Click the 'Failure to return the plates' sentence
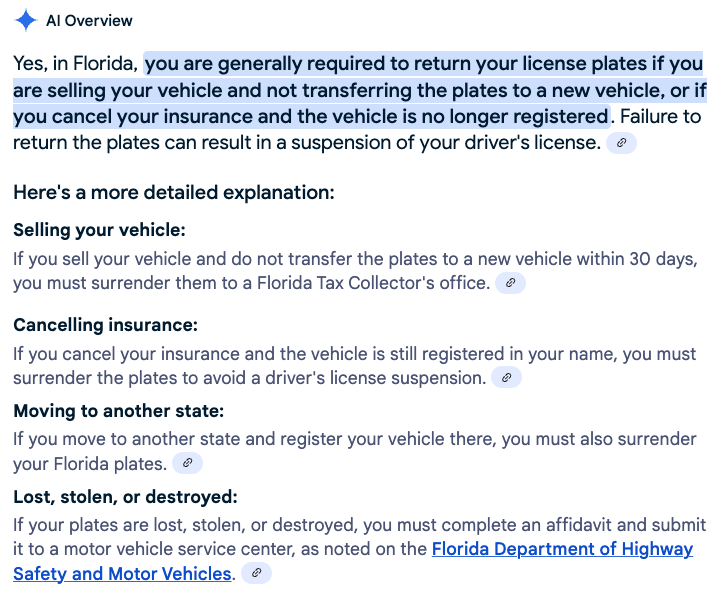Viewport: 722px width, 600px height. (357, 130)
